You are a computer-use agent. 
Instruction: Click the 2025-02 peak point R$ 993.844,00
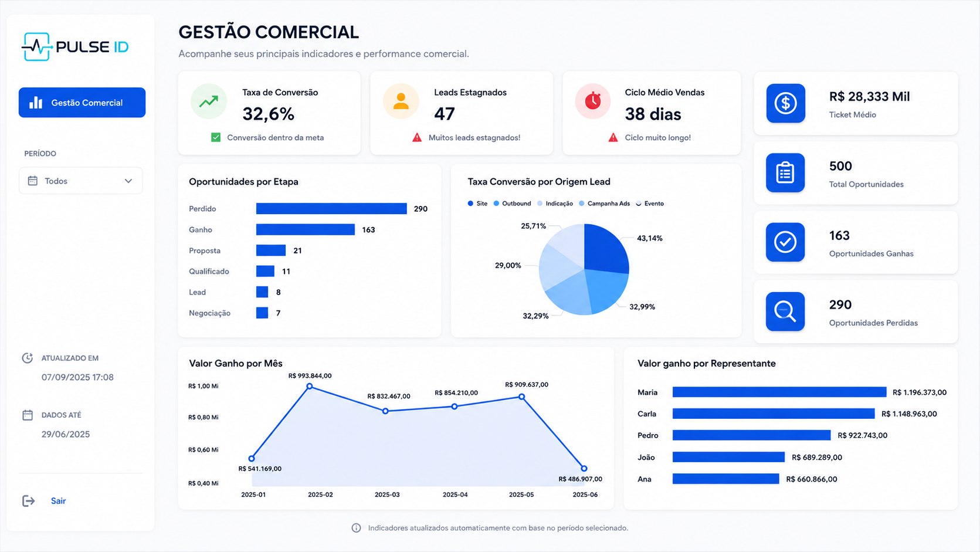point(310,386)
